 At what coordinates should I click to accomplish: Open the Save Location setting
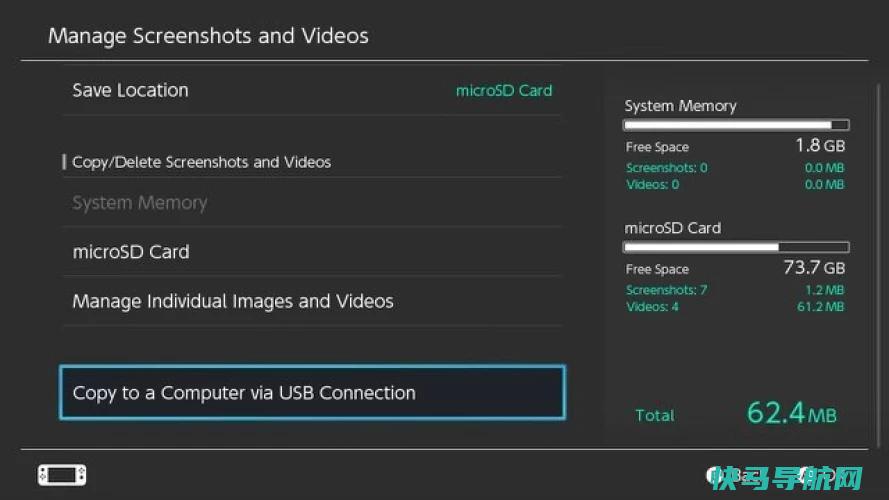point(312,90)
